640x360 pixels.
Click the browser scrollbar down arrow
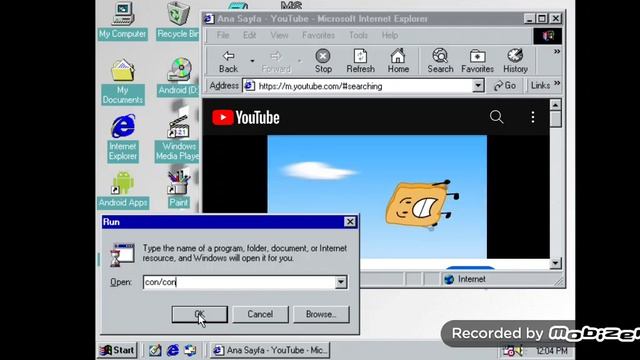555,263
